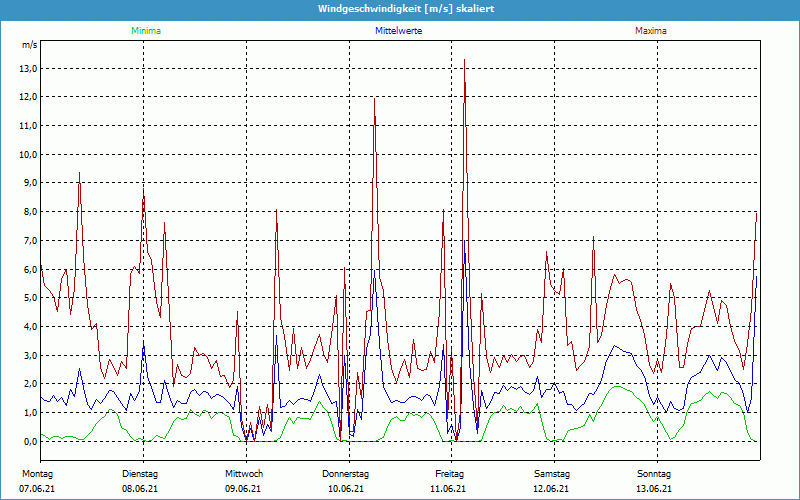Screen dimensions: 800x500
Task: Click the m/s unit label
Action: pos(29,45)
